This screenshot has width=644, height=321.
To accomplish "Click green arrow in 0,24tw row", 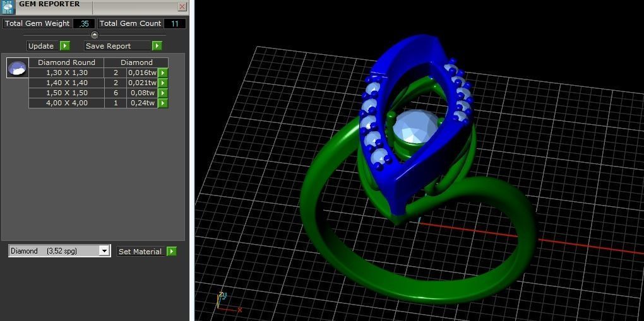I will coord(163,103).
